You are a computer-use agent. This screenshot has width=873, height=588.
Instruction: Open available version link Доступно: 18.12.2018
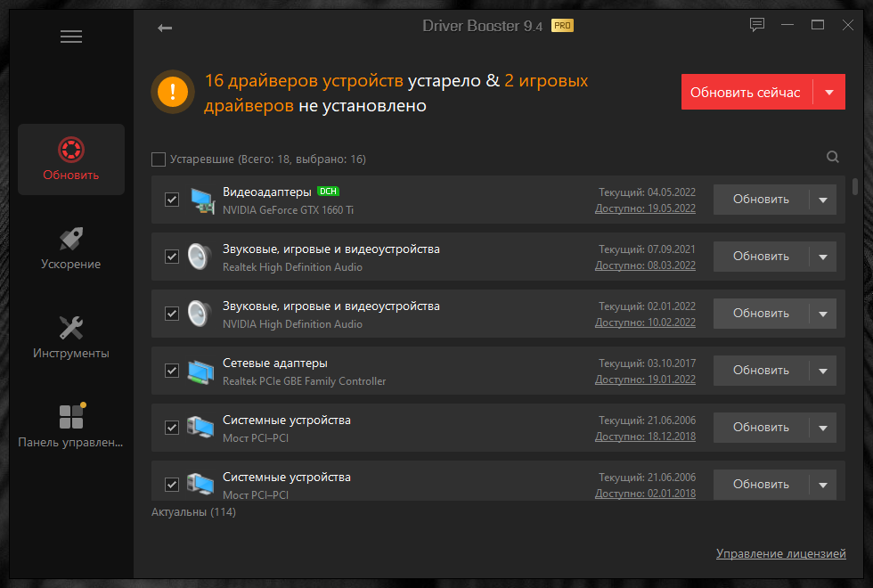tap(645, 437)
